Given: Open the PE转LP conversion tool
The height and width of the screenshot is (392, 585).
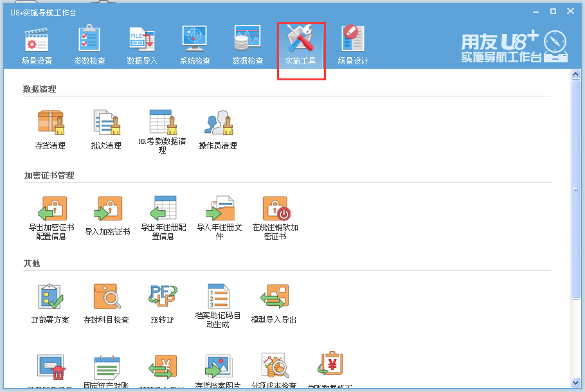Looking at the screenshot, I should 163,299.
